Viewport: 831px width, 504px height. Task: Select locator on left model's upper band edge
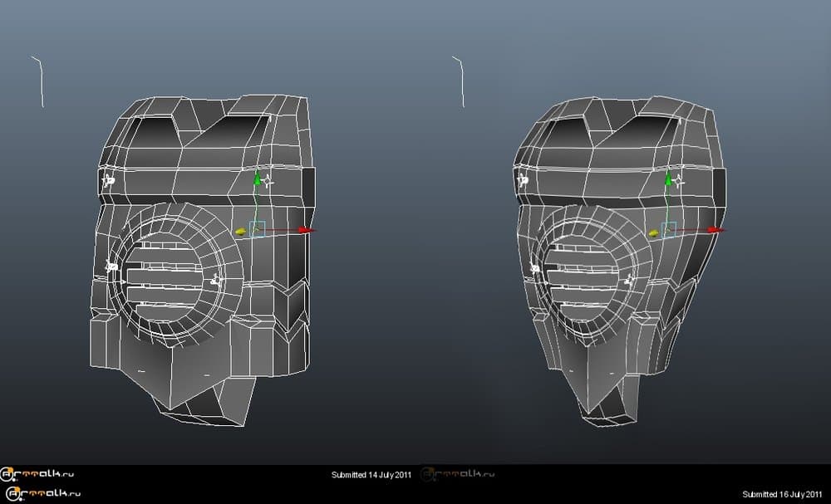[x=108, y=179]
